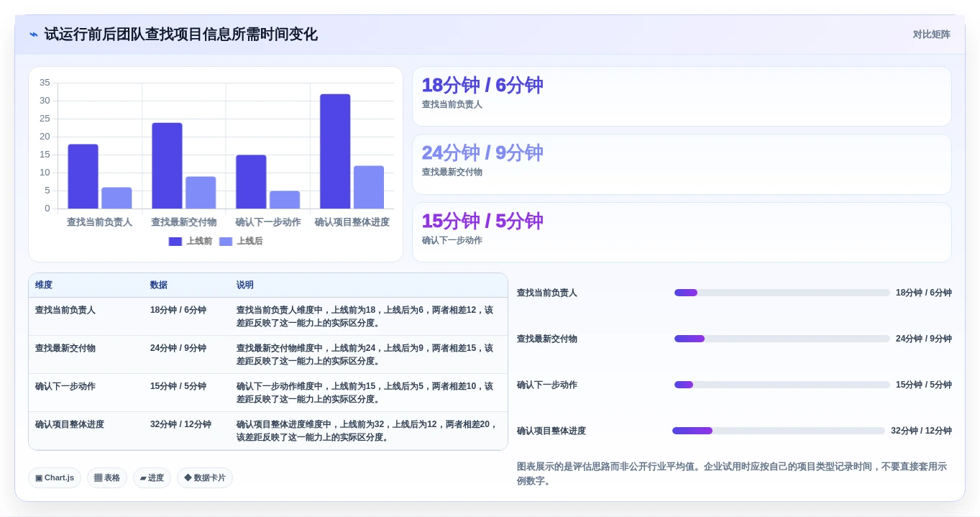980x517 pixels.
Task: Click the 数据 column header
Action: pos(159,285)
